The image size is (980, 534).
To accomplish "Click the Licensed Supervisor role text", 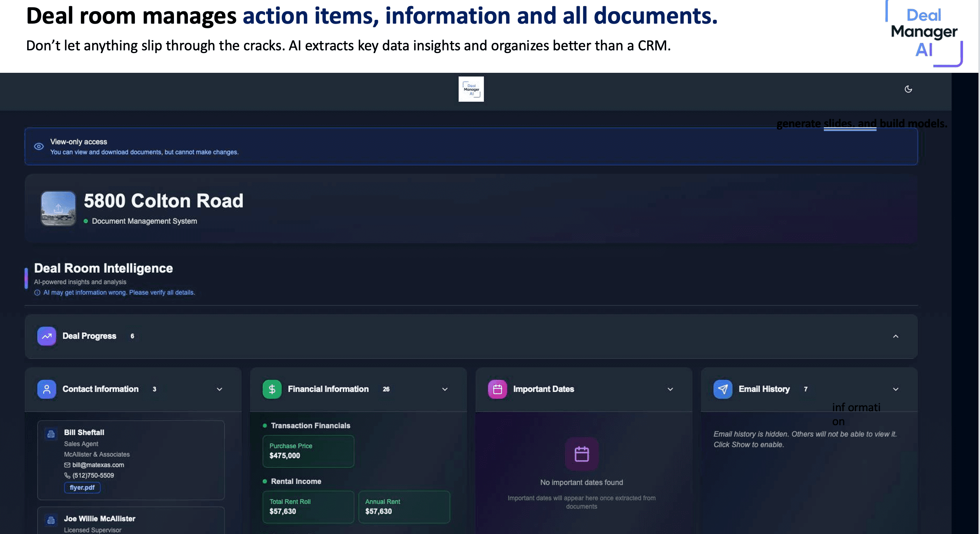I will (x=93, y=530).
